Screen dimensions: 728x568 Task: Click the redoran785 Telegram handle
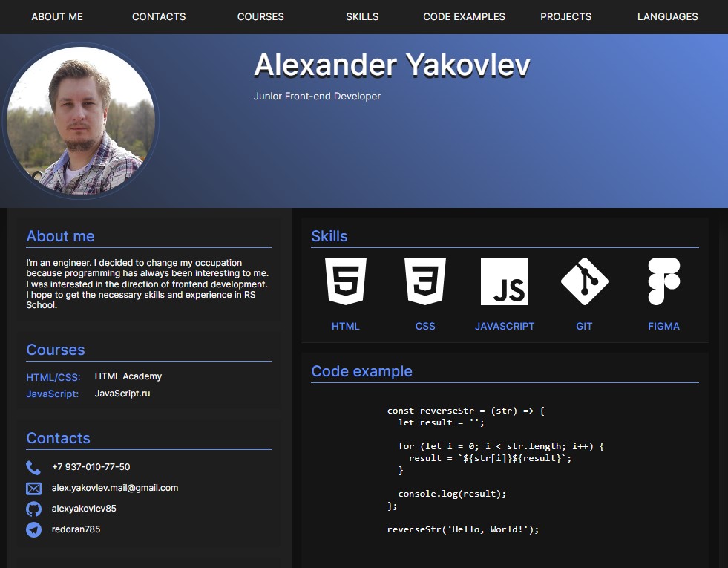pos(75,529)
